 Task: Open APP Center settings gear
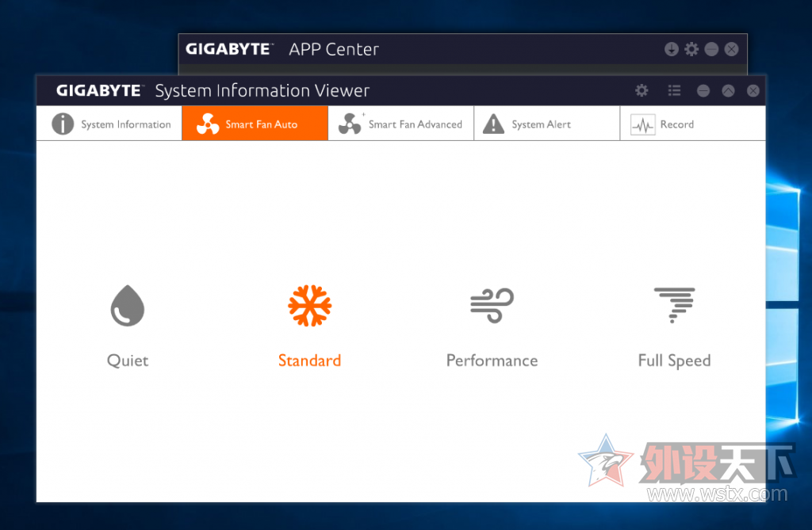691,49
